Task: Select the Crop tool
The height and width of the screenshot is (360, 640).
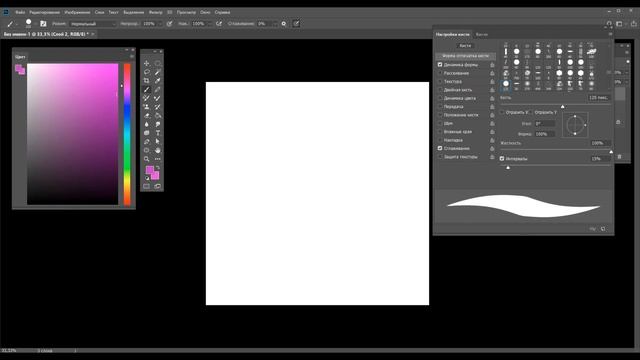Action: point(147,80)
